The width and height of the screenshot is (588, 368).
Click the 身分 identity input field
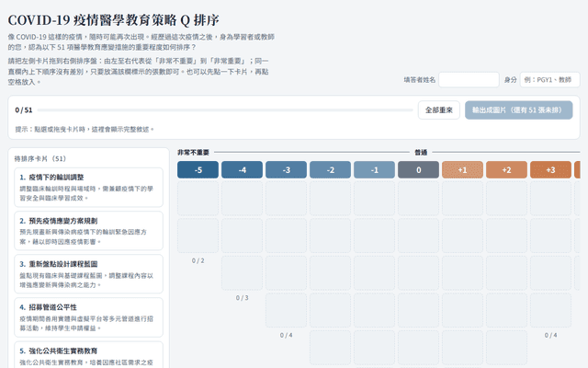point(549,80)
